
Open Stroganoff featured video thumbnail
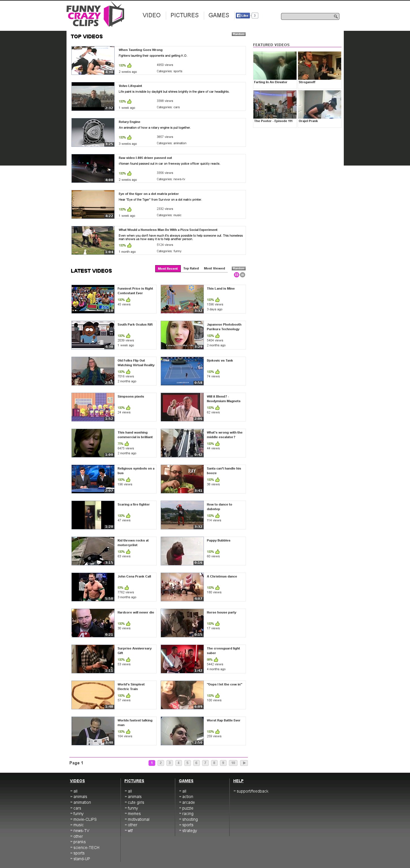point(319,66)
